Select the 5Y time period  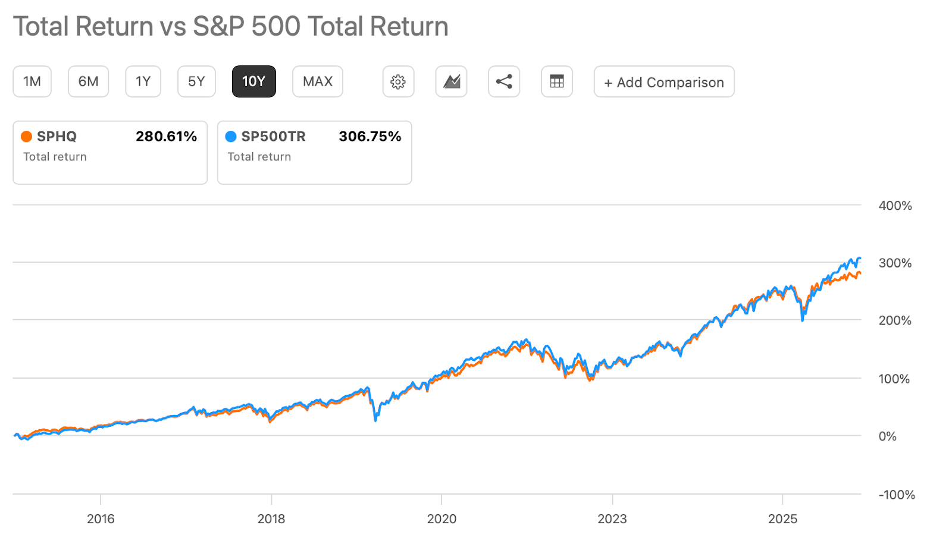196,81
